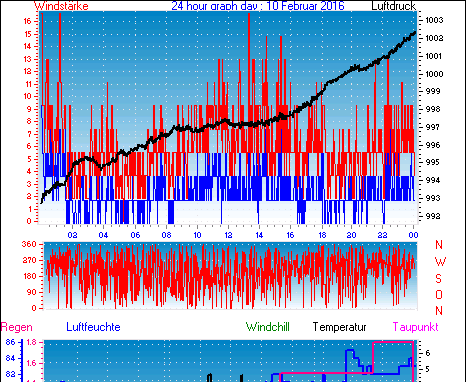The width and height of the screenshot is (470, 382).
Task: Select the 1000 pressure axis label
Action: pyautogui.click(x=434, y=74)
